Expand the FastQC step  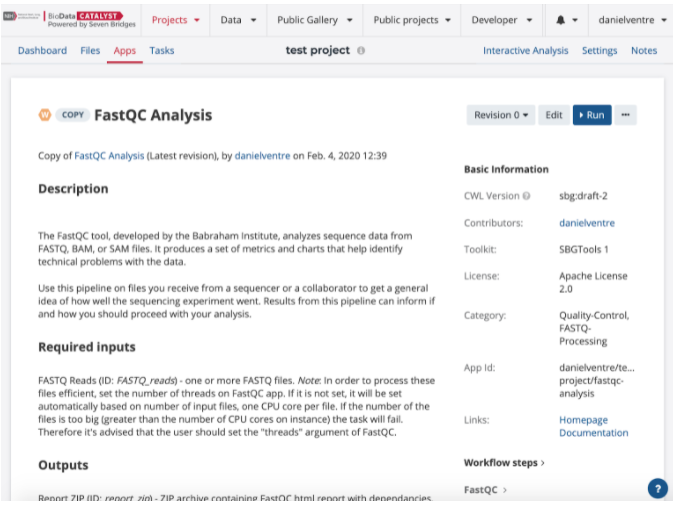point(485,490)
